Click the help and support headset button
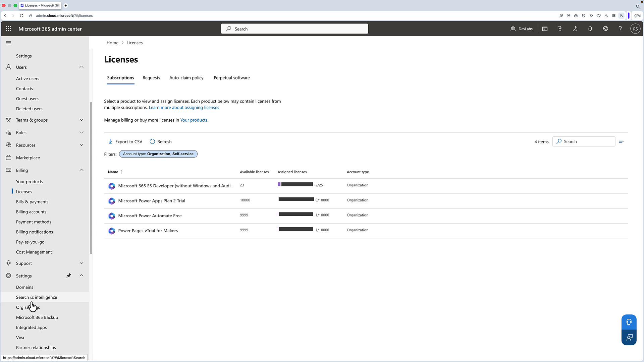 [629, 322]
